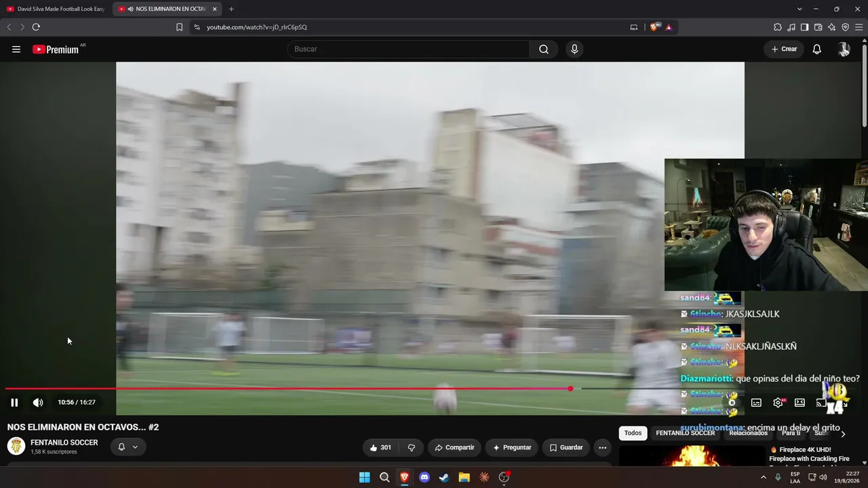Dislike the video
Image resolution: width=868 pixels, height=488 pixels.
point(411,447)
